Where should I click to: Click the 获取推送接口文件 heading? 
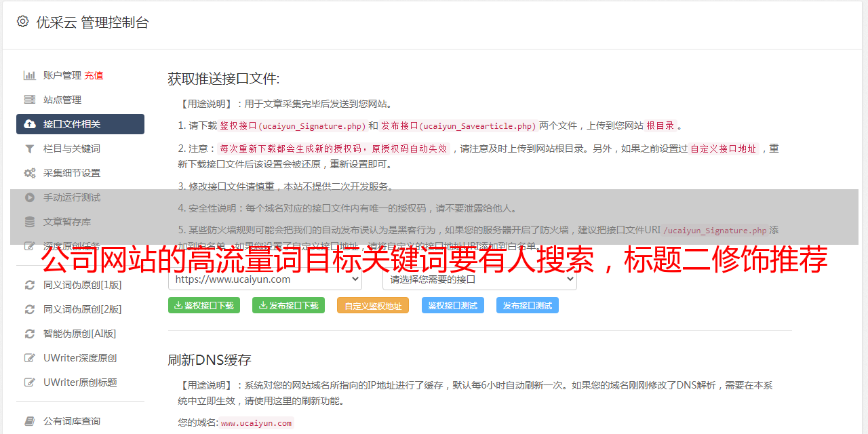(x=224, y=79)
